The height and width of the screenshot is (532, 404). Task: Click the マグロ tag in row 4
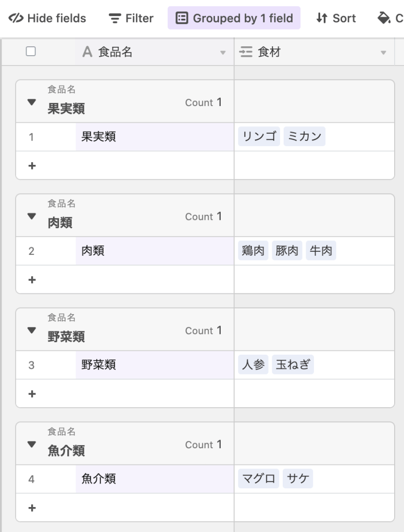click(x=259, y=479)
